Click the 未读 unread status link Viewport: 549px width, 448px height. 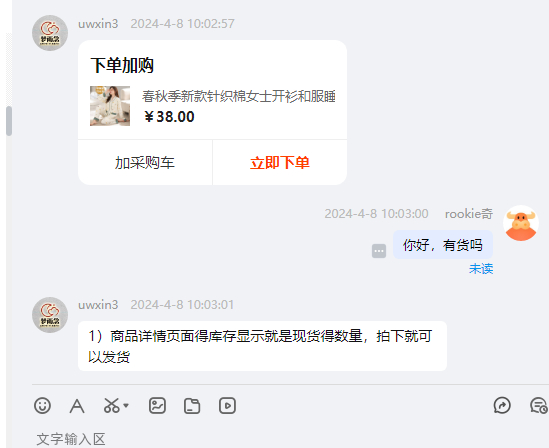click(481, 269)
